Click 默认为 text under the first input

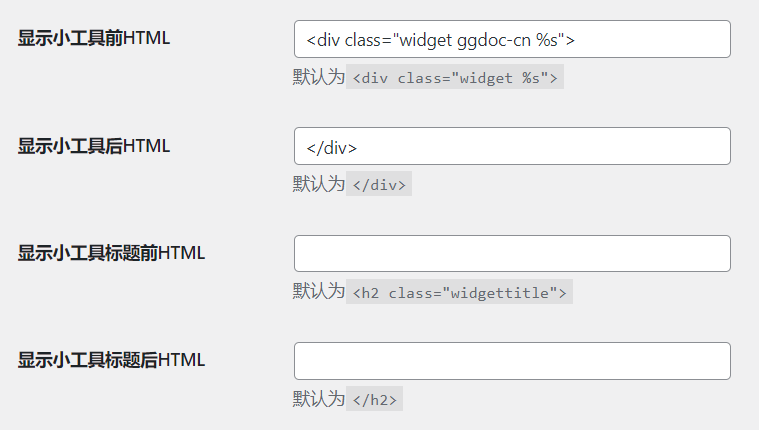(319, 77)
